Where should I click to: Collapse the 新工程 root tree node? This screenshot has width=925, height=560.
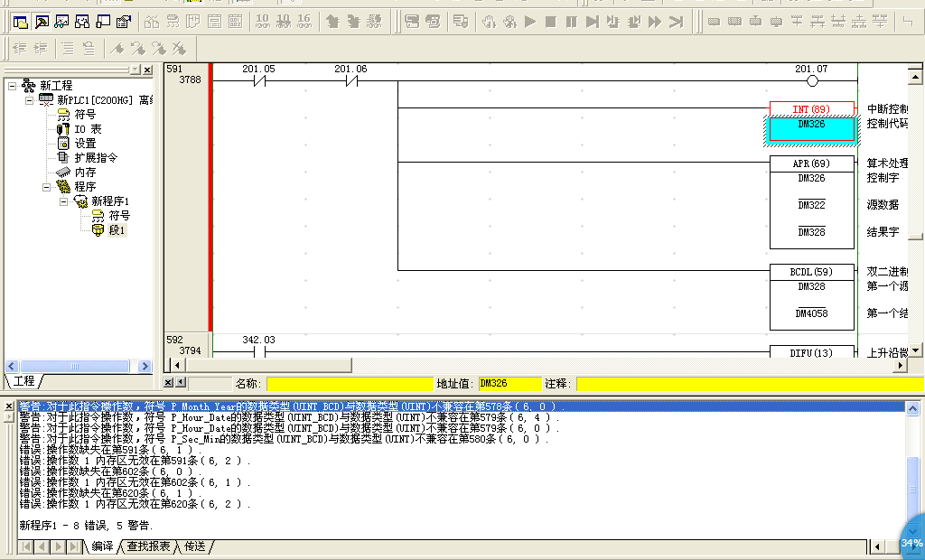click(x=12, y=86)
